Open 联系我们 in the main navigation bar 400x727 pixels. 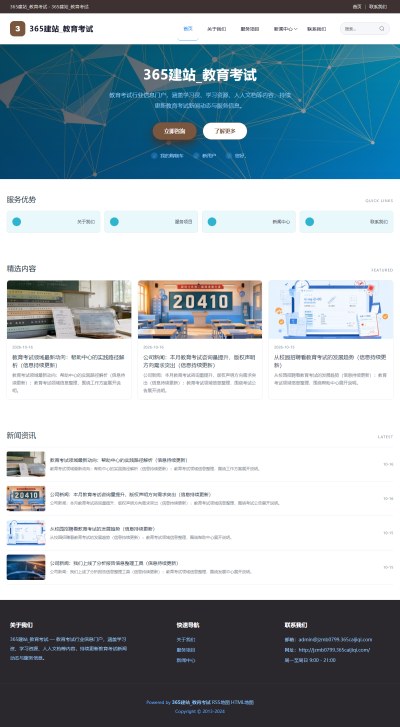pyautogui.click(x=317, y=29)
